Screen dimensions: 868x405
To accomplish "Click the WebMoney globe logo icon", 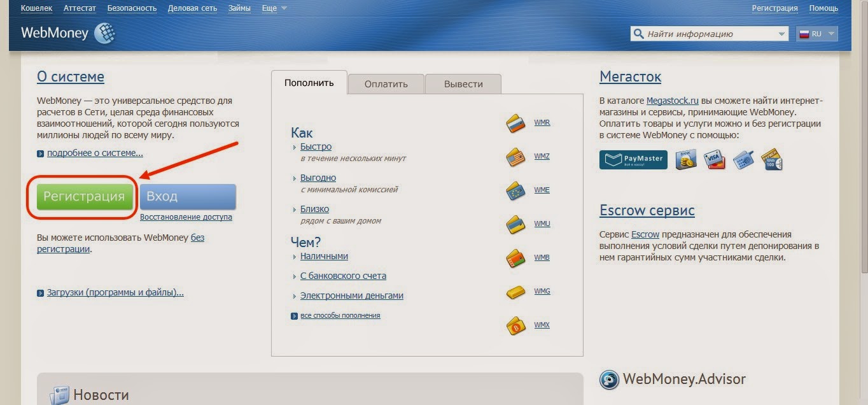I will [x=104, y=33].
